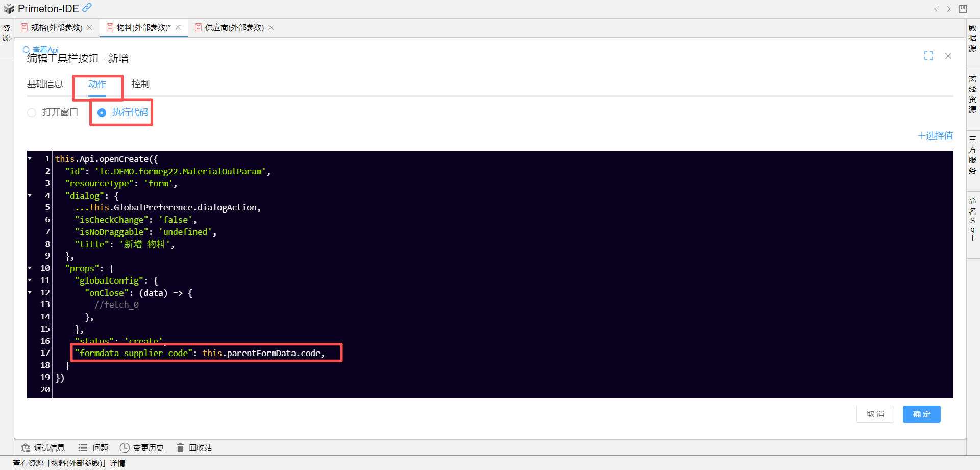Click the fullscreen expand icon in dialog header
The height and width of the screenshot is (470, 980).
click(928, 56)
